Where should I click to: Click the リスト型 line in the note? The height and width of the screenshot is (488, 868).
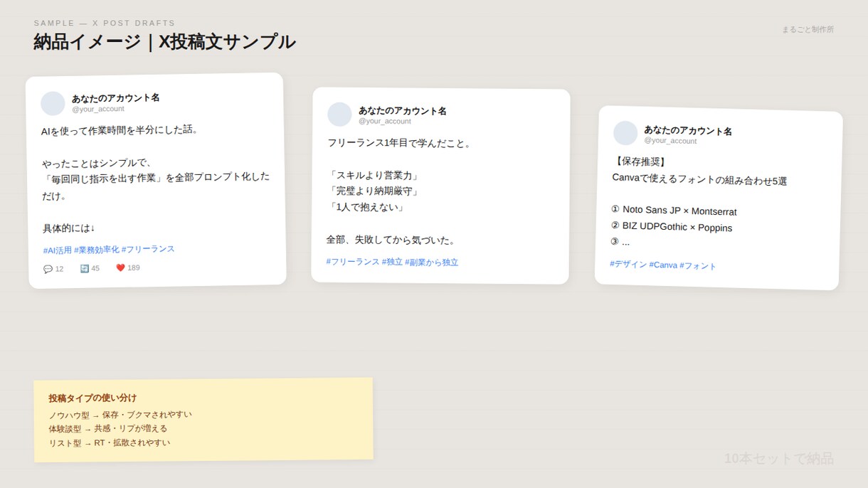click(110, 443)
